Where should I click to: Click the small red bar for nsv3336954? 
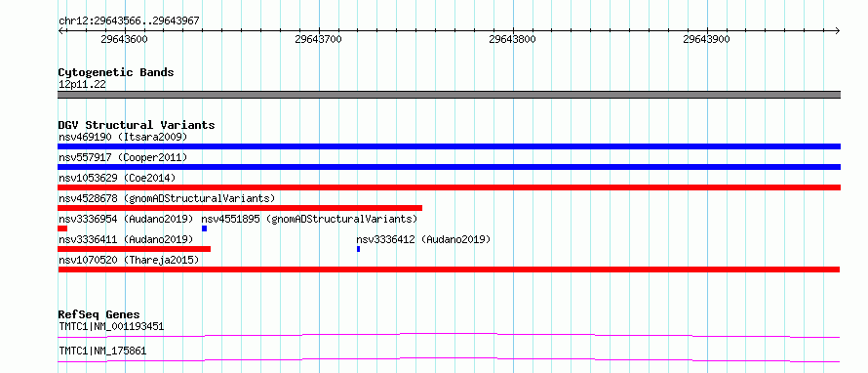point(62,228)
